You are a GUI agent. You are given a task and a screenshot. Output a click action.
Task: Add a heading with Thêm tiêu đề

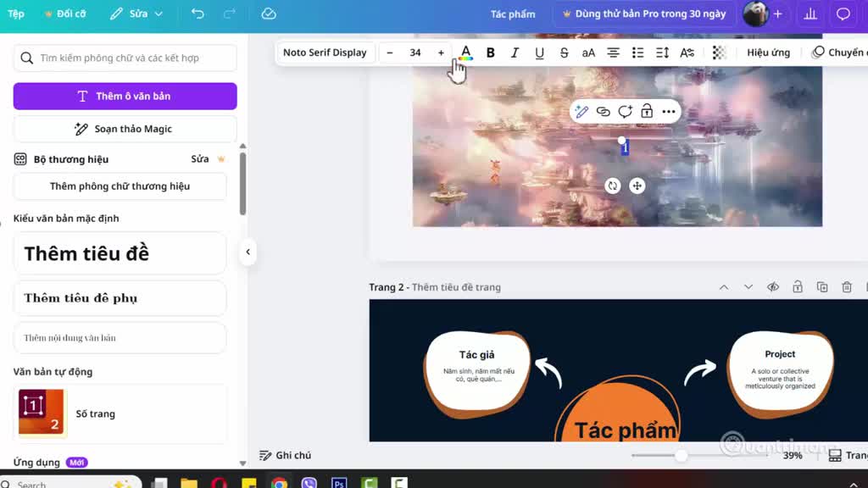pos(120,253)
